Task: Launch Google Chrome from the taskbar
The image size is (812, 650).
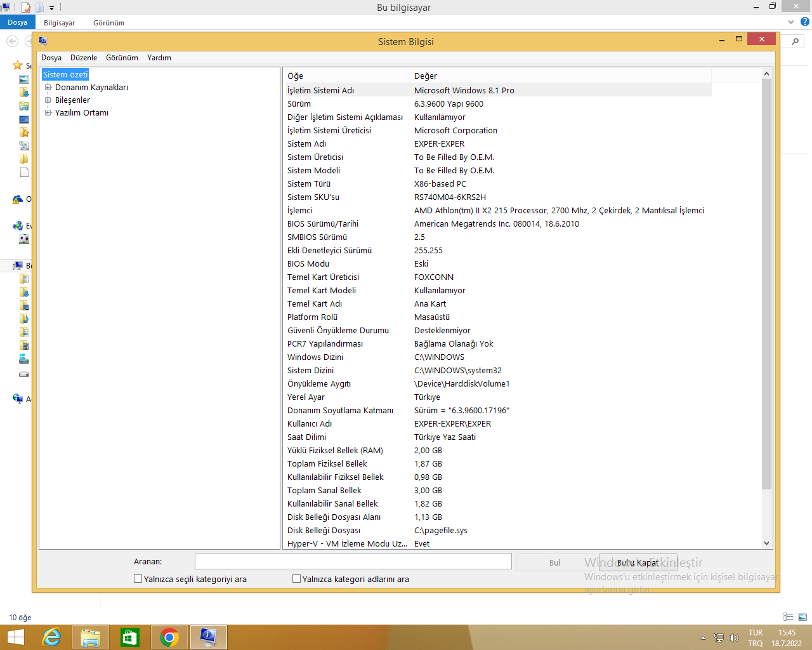Action: tap(169, 637)
